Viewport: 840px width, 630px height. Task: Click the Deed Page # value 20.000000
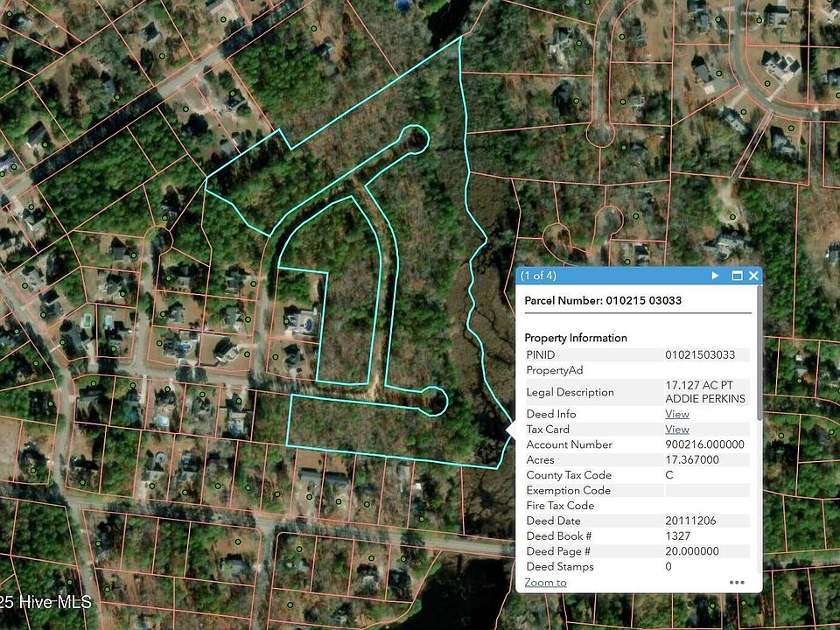[692, 552]
